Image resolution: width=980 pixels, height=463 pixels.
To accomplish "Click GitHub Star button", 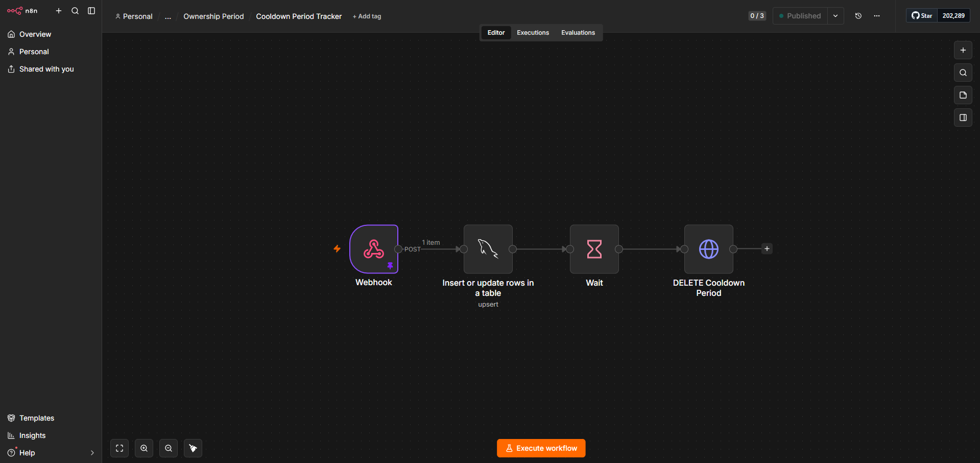I will (922, 16).
